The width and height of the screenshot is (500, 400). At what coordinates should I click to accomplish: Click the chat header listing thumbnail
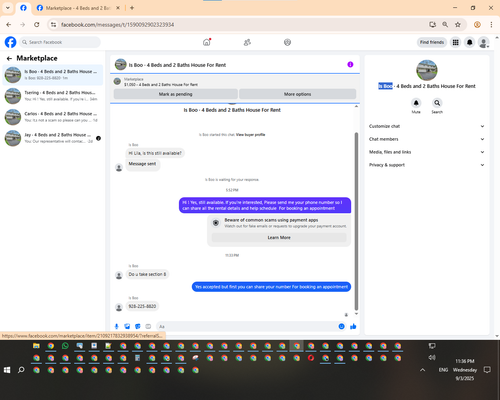(x=120, y=65)
